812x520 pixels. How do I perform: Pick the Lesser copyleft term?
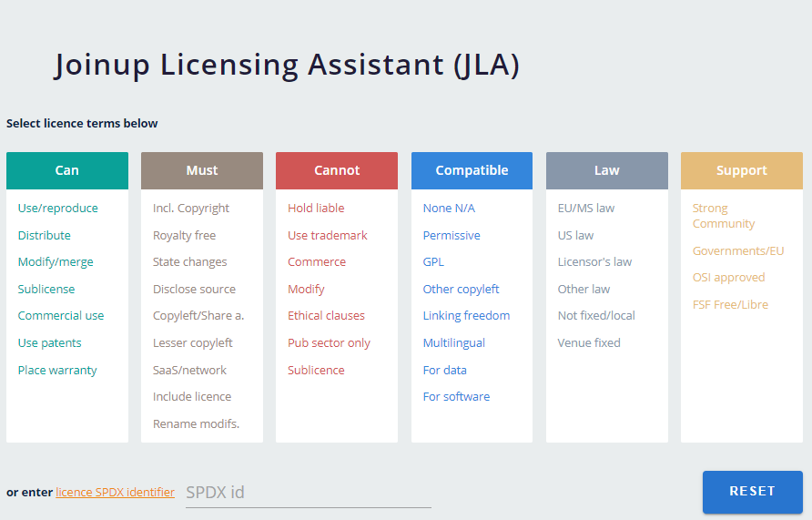(193, 342)
